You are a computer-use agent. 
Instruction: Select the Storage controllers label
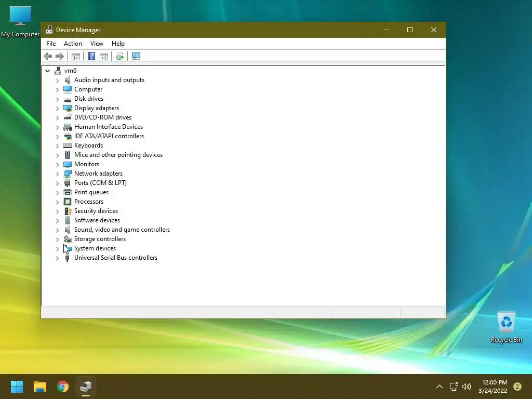(x=100, y=239)
